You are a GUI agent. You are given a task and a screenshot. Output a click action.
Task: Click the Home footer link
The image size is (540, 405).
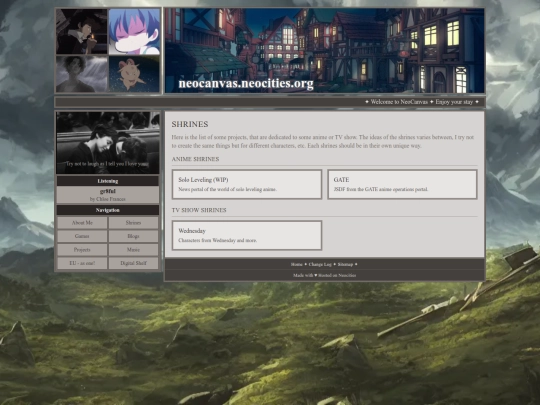tap(296, 264)
